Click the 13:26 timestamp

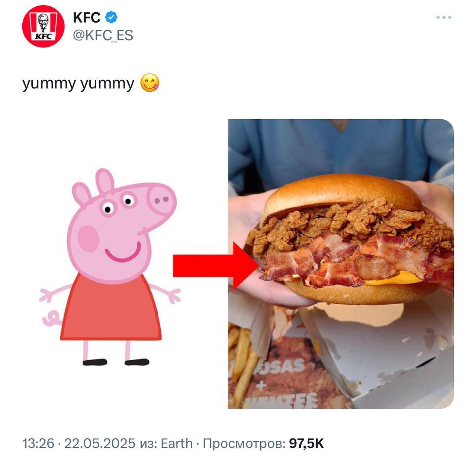38,443
